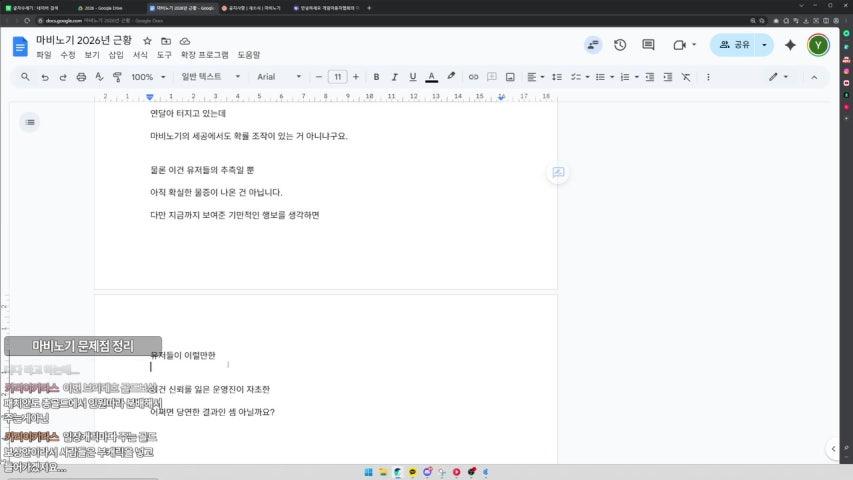The image size is (853, 480).
Task: Open the Windows Start button
Action: click(x=368, y=472)
